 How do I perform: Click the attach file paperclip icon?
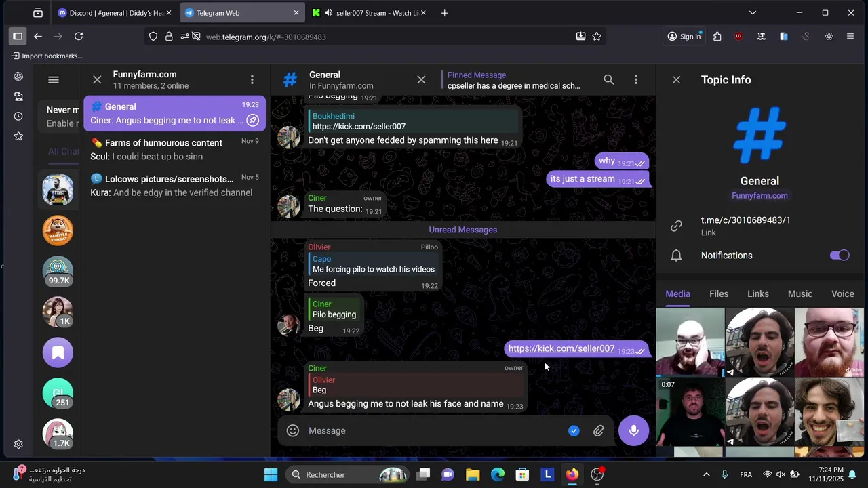coord(599,430)
